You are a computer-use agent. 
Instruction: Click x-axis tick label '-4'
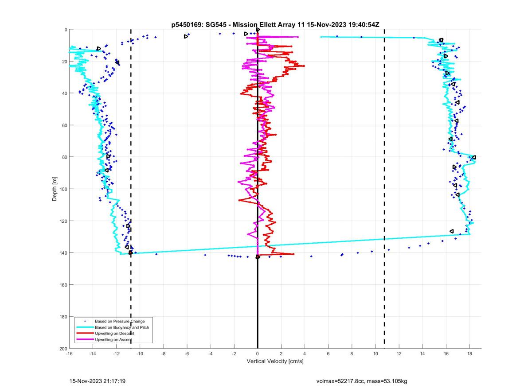210,353
